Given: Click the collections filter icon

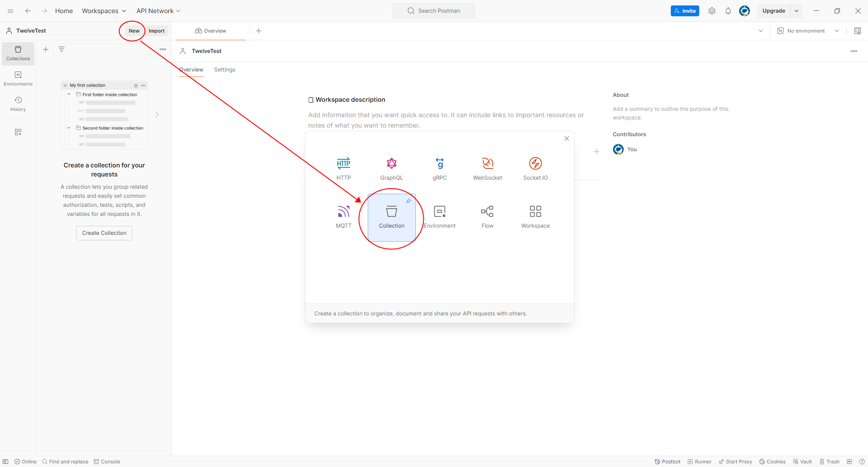Looking at the screenshot, I should coord(62,49).
